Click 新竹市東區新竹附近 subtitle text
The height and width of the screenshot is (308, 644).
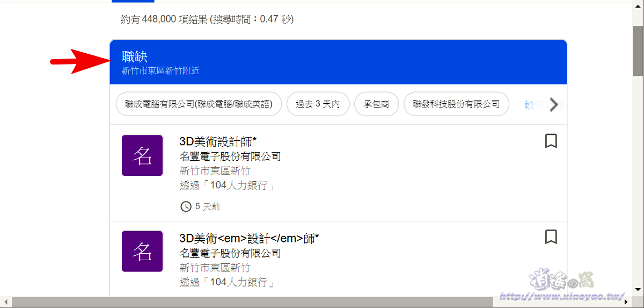click(160, 71)
